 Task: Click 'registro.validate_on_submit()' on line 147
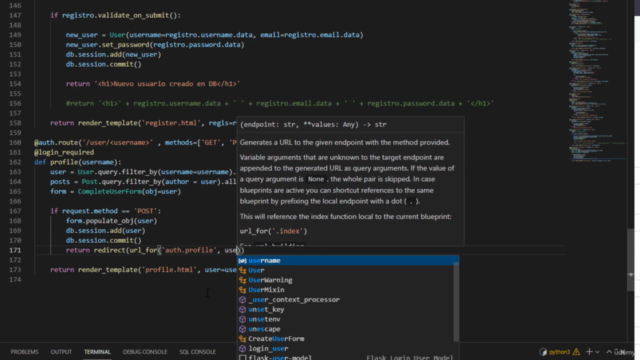(120, 15)
